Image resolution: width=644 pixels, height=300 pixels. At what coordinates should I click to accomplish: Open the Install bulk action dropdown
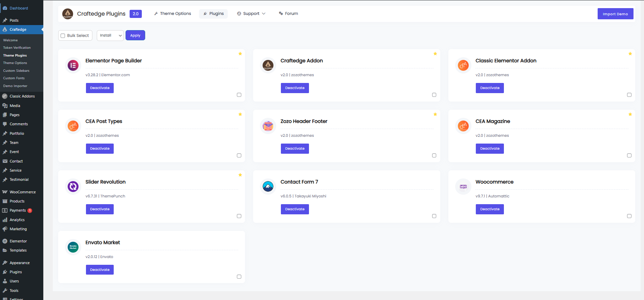click(x=110, y=36)
